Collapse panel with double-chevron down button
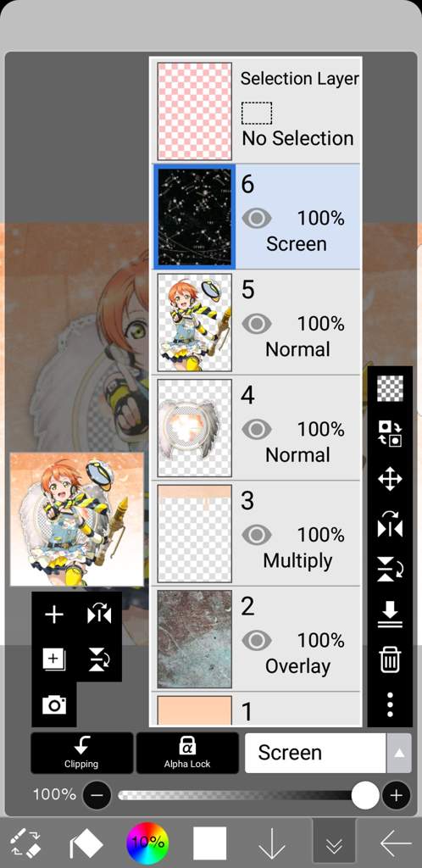This screenshot has height=868, width=422. click(x=334, y=843)
